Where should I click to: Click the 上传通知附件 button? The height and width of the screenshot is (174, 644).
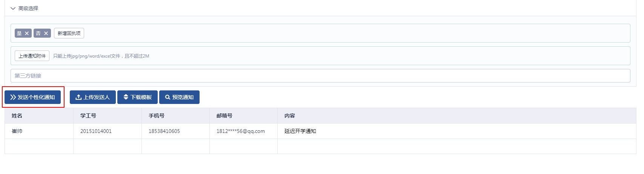(32, 56)
